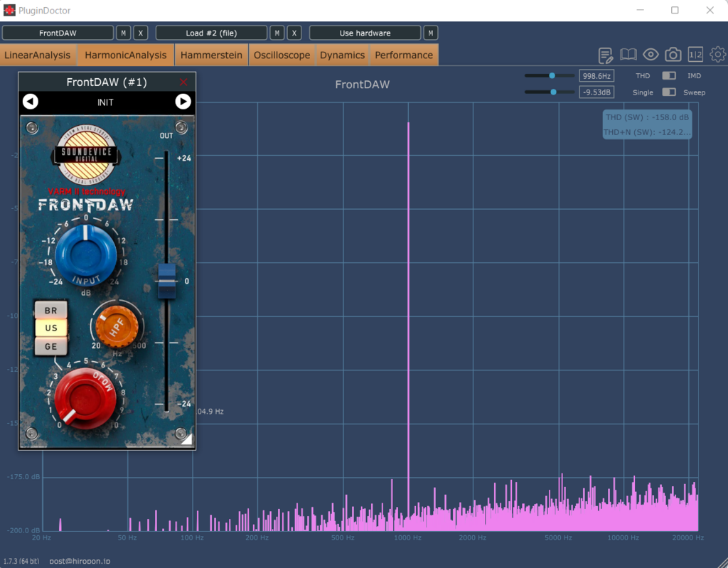Minimize the PluginDoctor window
This screenshot has height=568, width=728.
tap(641, 10)
